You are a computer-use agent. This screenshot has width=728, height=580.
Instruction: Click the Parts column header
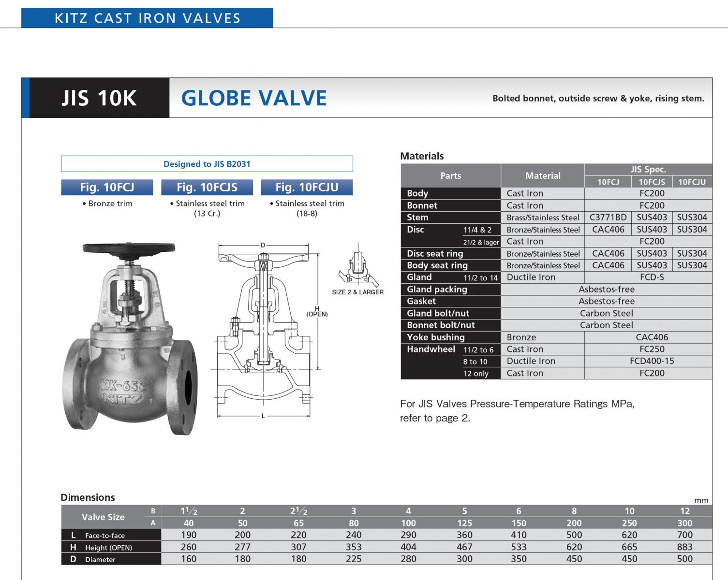pyautogui.click(x=450, y=175)
